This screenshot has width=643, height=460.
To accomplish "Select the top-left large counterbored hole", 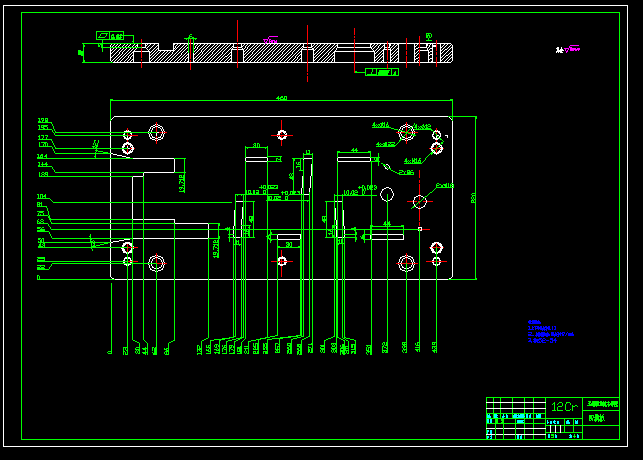I will [157, 132].
